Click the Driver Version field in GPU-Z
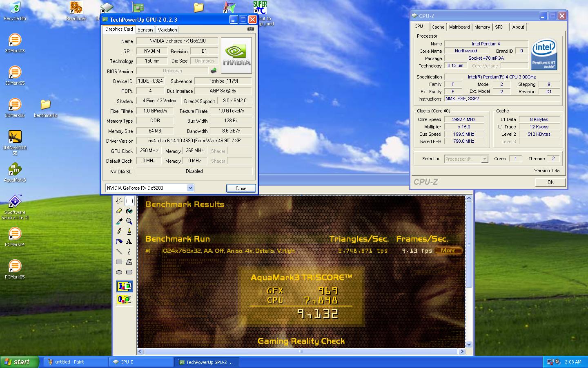Screen dimensions: 588x368 tap(194, 141)
